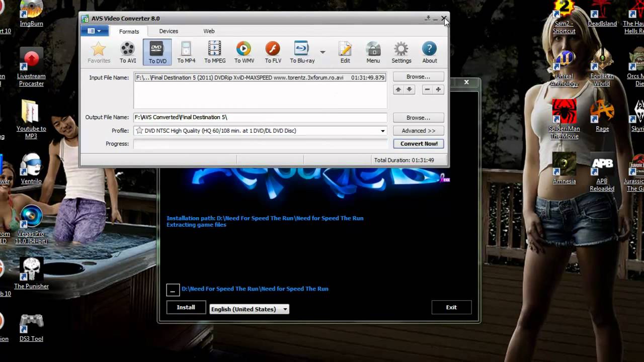
Task: Open The Punisher desktop shortcut
Action: click(31, 274)
